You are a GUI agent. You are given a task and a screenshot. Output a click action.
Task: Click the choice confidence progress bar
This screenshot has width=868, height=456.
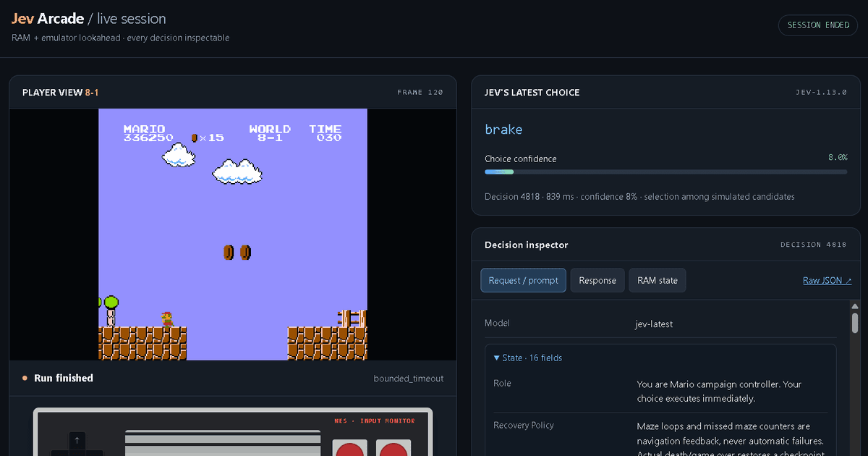(665, 172)
